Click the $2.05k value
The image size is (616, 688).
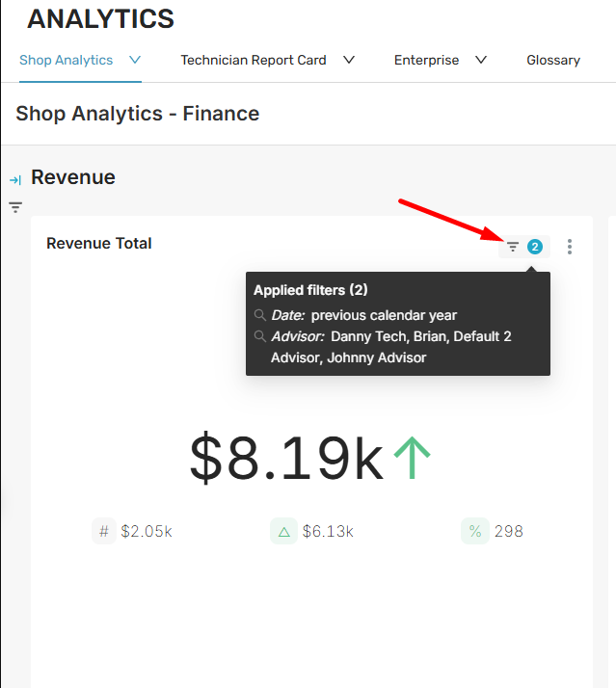coord(147,531)
